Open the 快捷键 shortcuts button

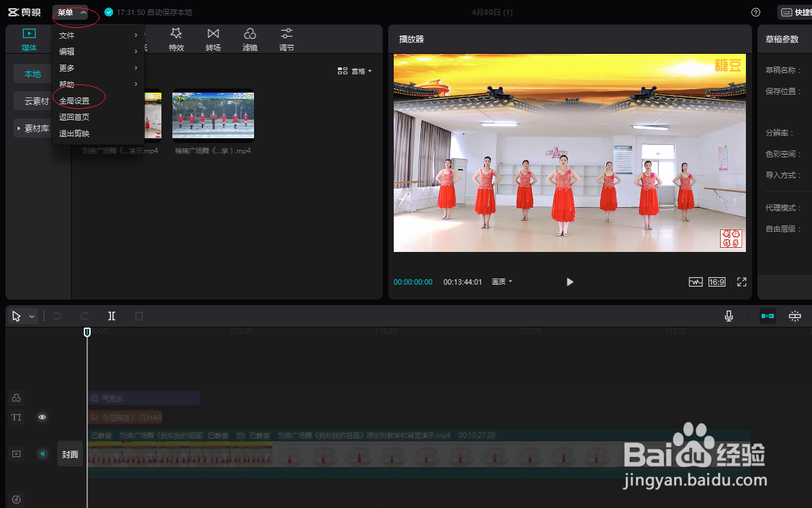click(796, 12)
